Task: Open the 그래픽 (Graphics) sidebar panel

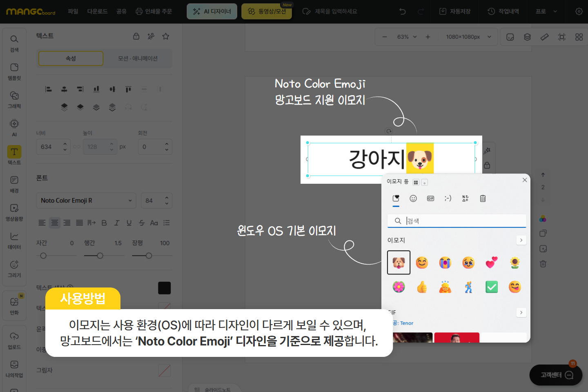Action: [14, 99]
